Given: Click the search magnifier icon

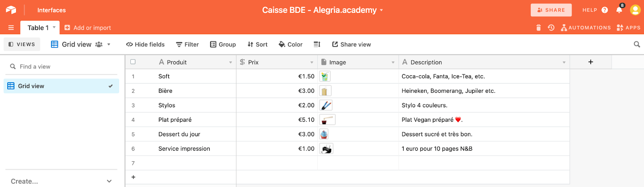Looking at the screenshot, I should pyautogui.click(x=637, y=44).
